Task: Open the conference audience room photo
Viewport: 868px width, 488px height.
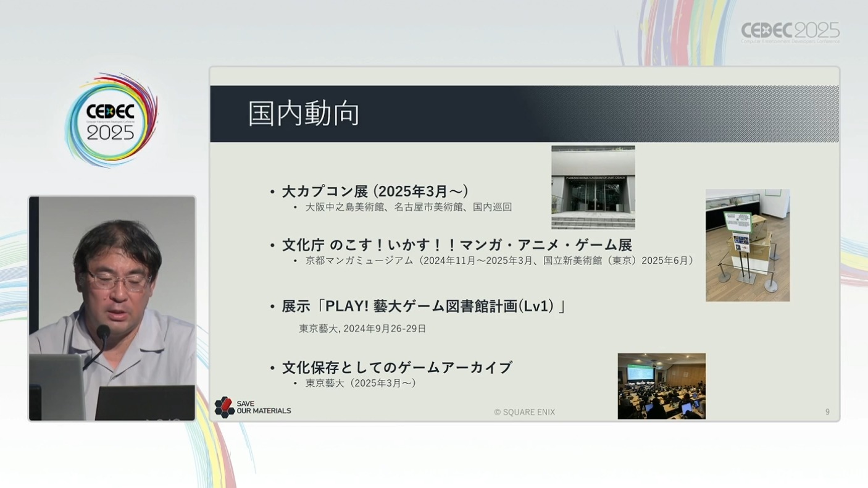Action: [x=661, y=386]
